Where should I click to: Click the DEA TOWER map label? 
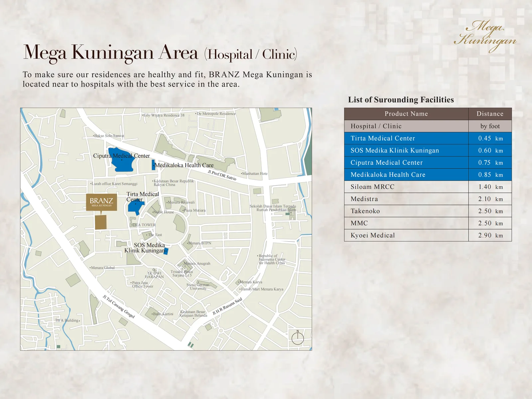click(143, 225)
